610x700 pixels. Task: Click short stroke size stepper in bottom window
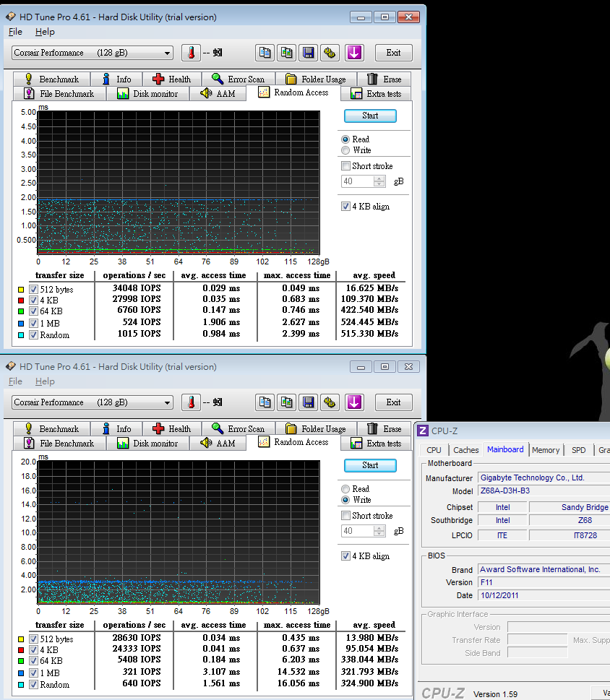click(379, 531)
